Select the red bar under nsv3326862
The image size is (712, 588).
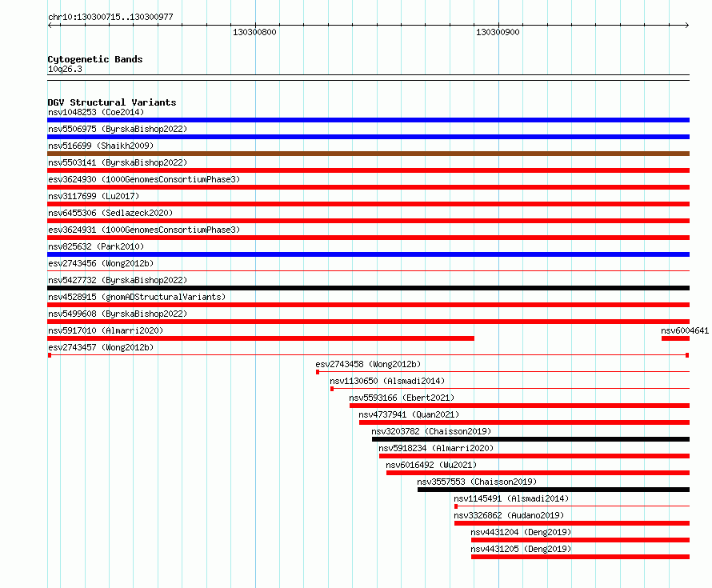[572, 523]
